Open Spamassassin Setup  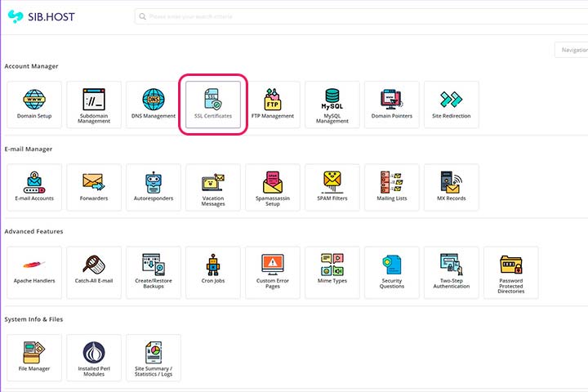273,187
